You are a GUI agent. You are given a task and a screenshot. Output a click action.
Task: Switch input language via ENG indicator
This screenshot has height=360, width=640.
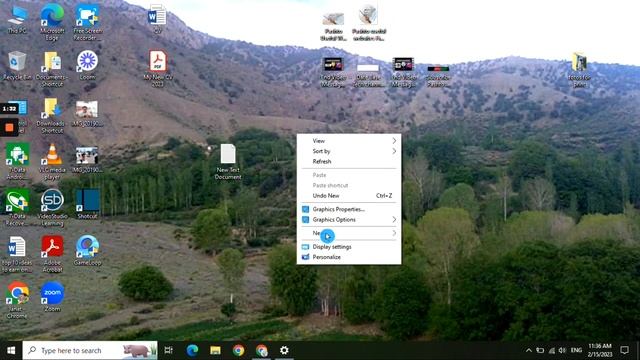[576, 350]
